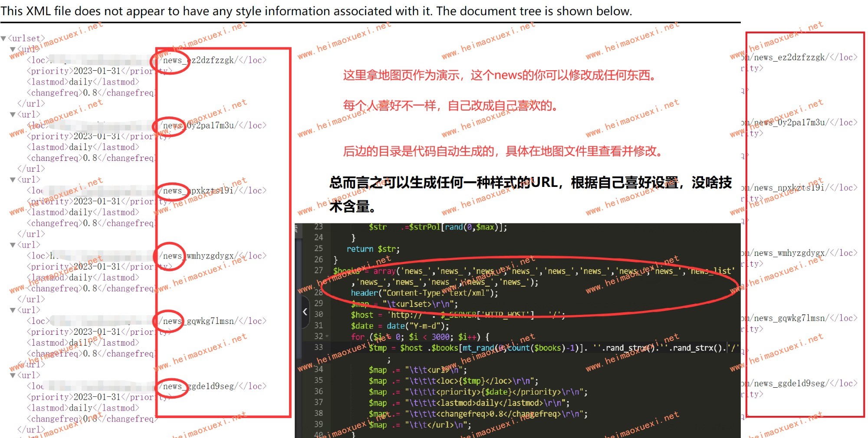Click the first closing </url> tag

pos(31,104)
